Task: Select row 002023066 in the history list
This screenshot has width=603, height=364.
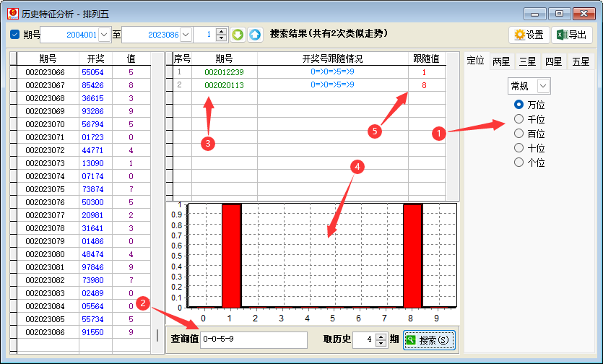Action: click(84, 72)
